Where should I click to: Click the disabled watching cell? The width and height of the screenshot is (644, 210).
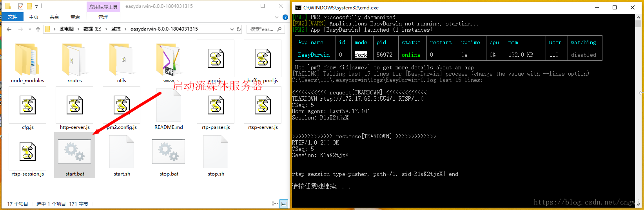click(x=583, y=55)
